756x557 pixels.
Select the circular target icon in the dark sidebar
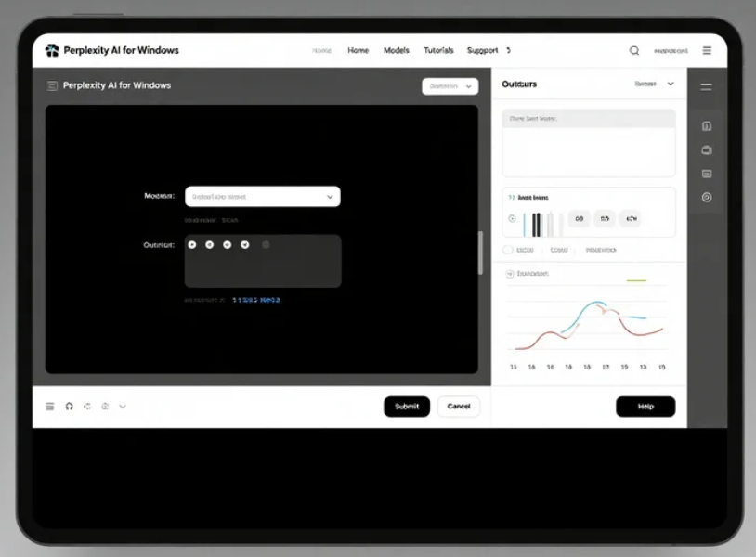tap(707, 197)
